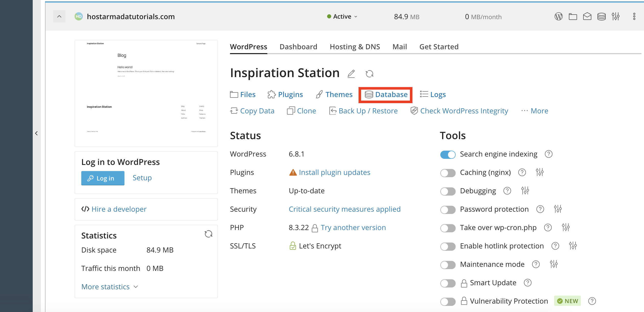Click the Log in button
The width and height of the screenshot is (644, 312).
pos(103,178)
